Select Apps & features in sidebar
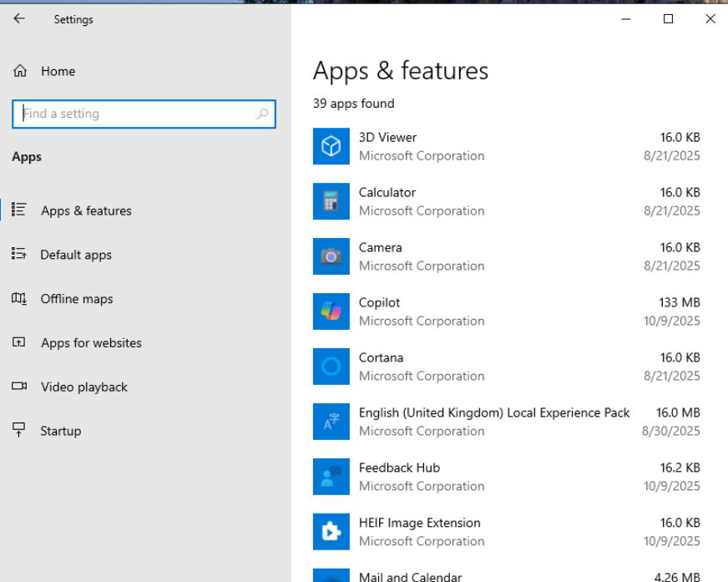The width and height of the screenshot is (728, 582). [x=86, y=210]
